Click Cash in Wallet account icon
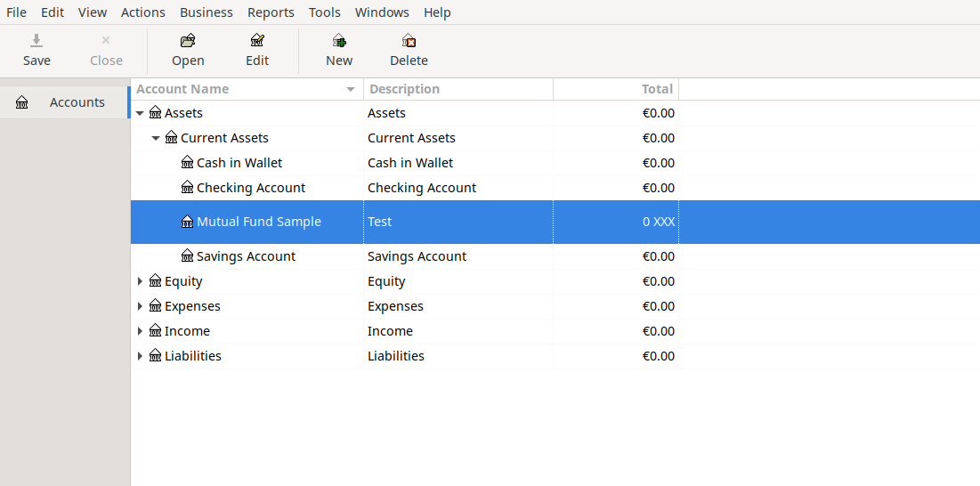The image size is (980, 486). pyautogui.click(x=188, y=163)
